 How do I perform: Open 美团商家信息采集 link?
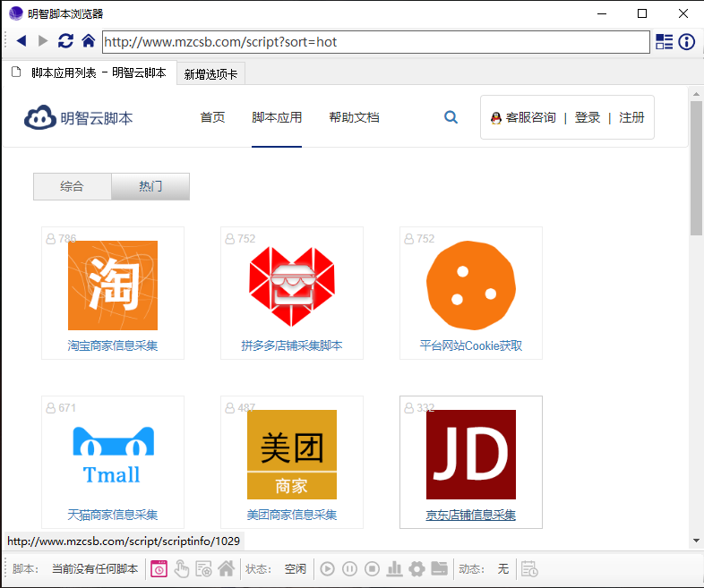pyautogui.click(x=292, y=515)
